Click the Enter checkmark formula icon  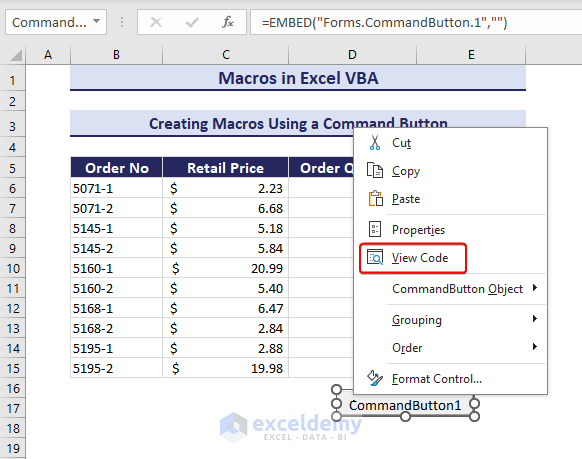[192, 23]
